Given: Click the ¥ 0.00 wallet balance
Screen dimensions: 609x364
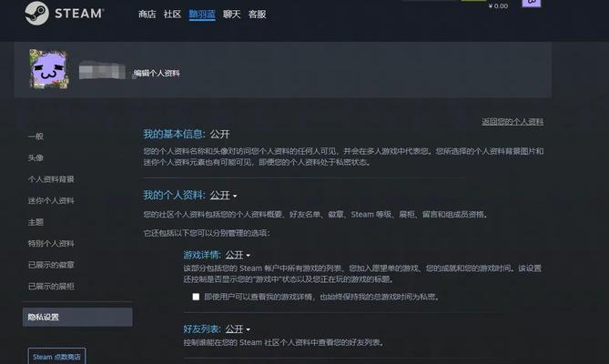Looking at the screenshot, I should (498, 5).
